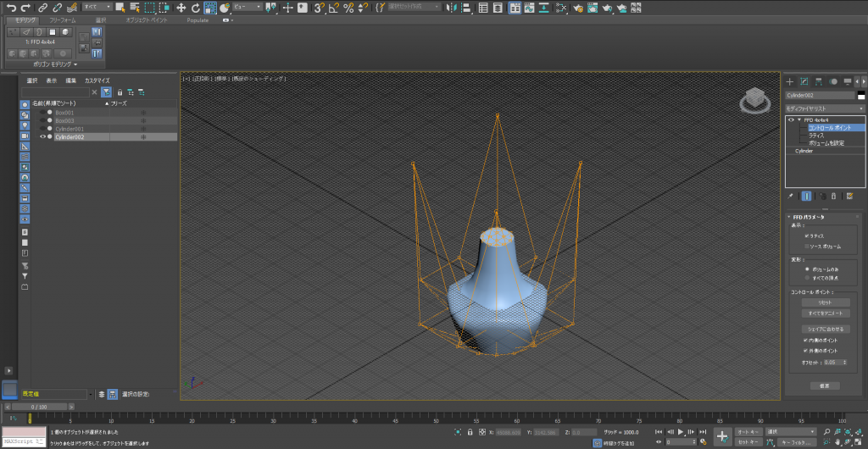Open the オブジェクト ペイント ribbon tab
Image resolution: width=868 pixels, height=449 pixels.
pyautogui.click(x=147, y=19)
